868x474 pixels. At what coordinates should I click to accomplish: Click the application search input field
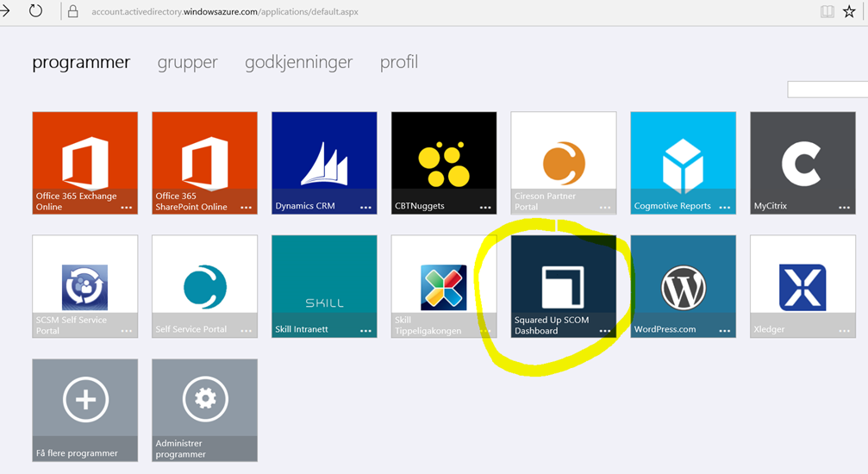[x=827, y=89]
